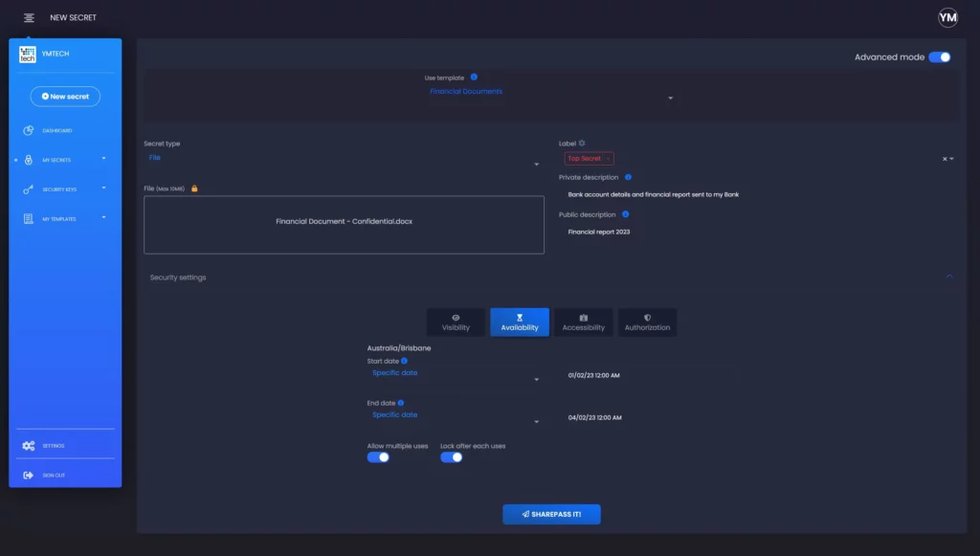Open the Authorization tab
The width and height of the screenshot is (980, 556).
pyautogui.click(x=647, y=322)
